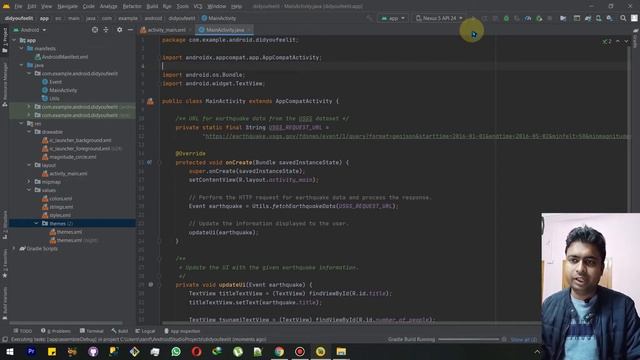Collapse the values folder

click(29, 190)
